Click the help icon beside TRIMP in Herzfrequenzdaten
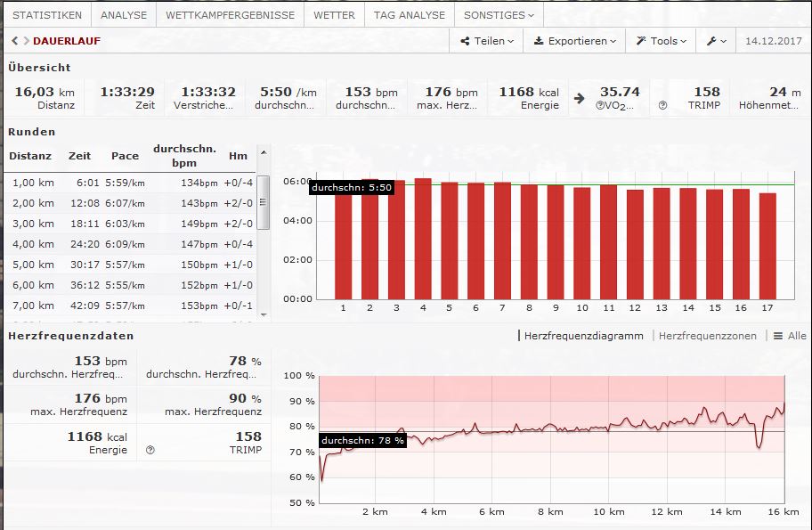 [x=150, y=451]
